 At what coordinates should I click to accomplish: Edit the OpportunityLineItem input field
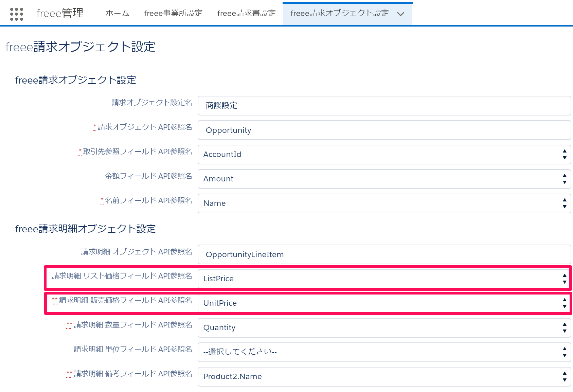pos(384,254)
